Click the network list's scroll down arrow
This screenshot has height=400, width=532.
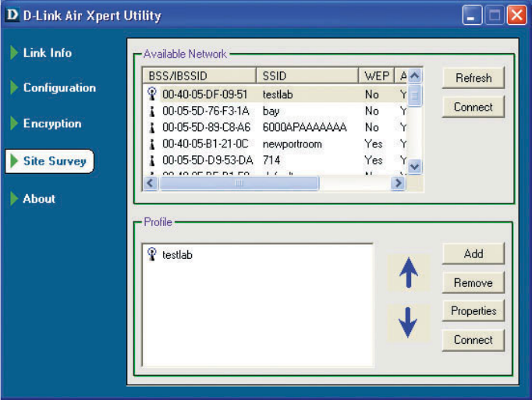coord(415,166)
